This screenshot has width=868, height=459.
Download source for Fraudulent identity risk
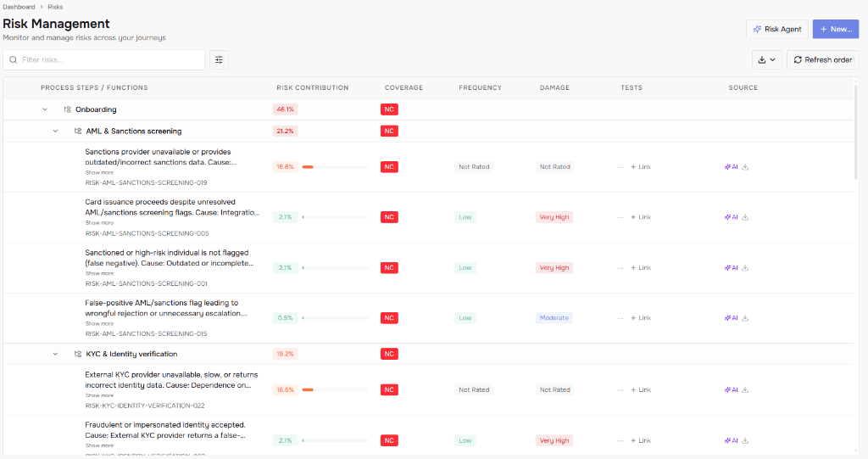745,440
